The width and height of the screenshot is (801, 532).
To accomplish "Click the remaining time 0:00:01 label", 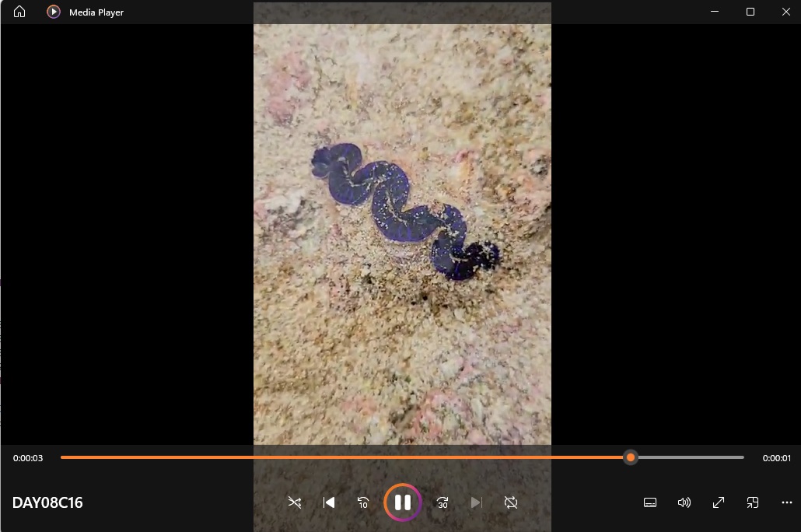I will pos(776,458).
